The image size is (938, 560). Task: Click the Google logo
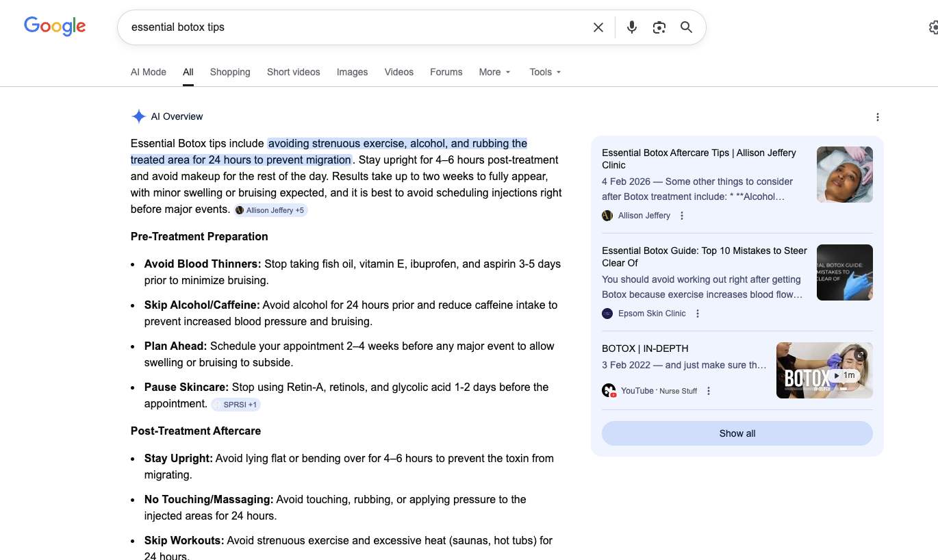tap(55, 27)
